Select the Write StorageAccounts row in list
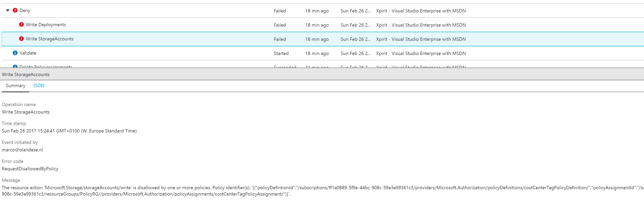This screenshot has height=207, width=644. (x=323, y=39)
